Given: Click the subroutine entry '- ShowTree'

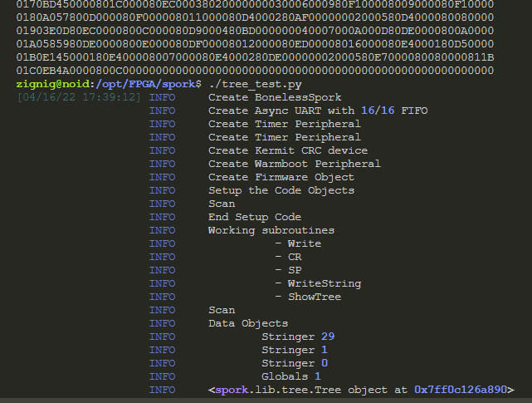Looking at the screenshot, I should 308,297.
